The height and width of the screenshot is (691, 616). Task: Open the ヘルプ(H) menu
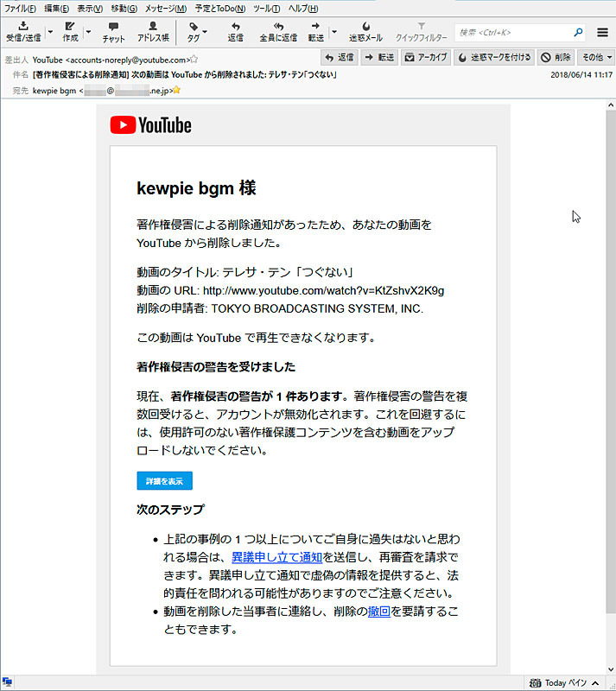click(x=303, y=9)
